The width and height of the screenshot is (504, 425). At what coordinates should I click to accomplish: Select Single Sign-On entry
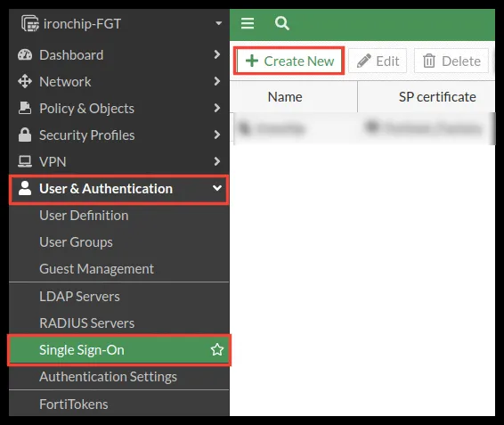click(119, 350)
